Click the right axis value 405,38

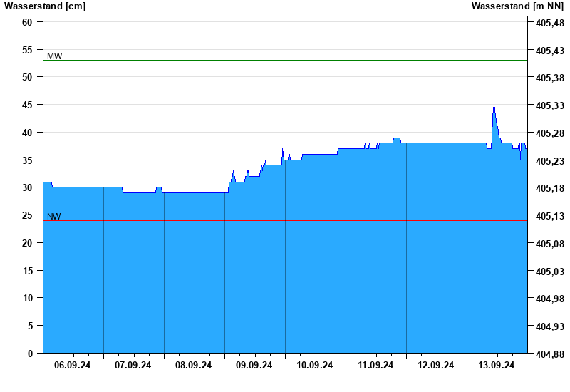[550, 78]
